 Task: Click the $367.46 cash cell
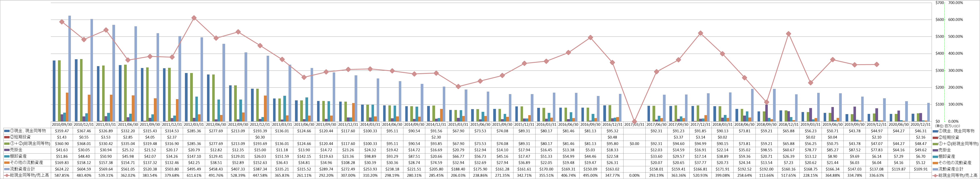[84, 131]
